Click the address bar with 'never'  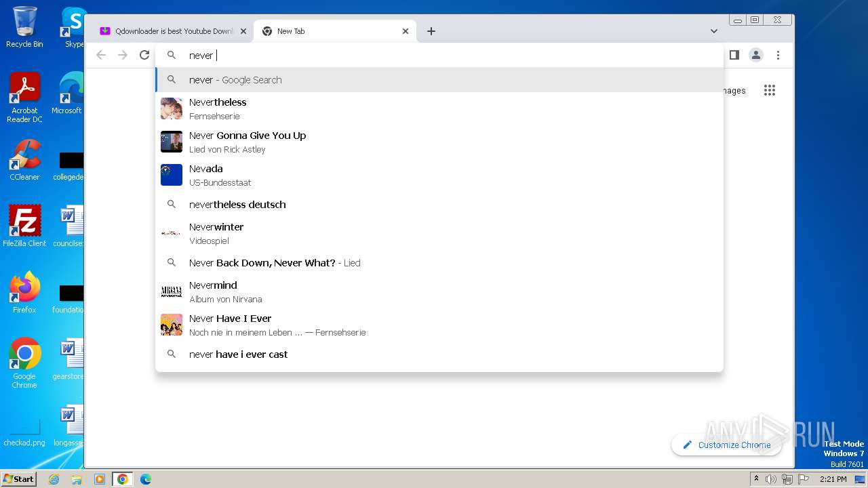pos(439,55)
